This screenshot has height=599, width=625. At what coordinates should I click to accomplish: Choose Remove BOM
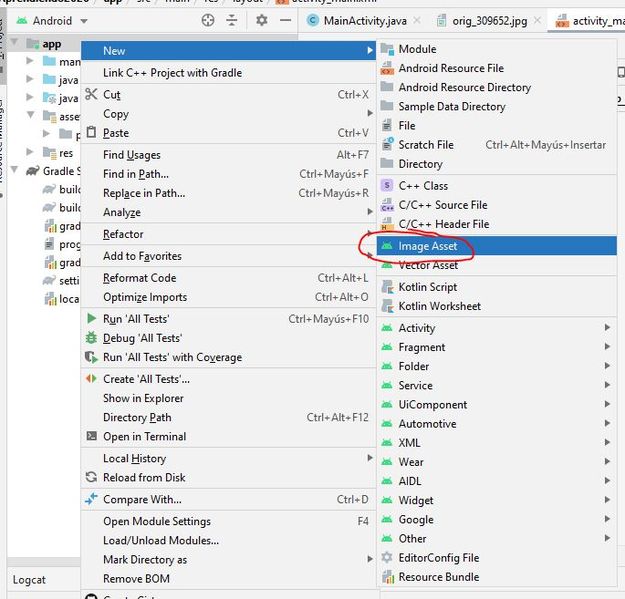(228, 579)
